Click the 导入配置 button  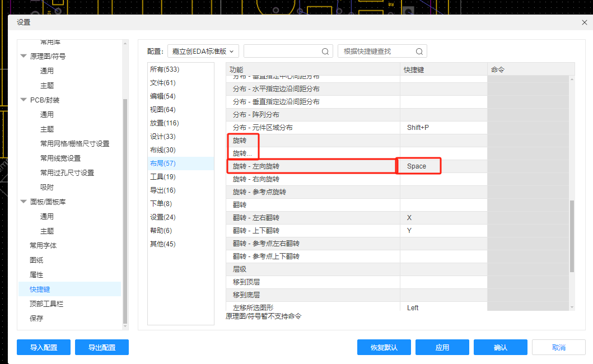coord(44,347)
